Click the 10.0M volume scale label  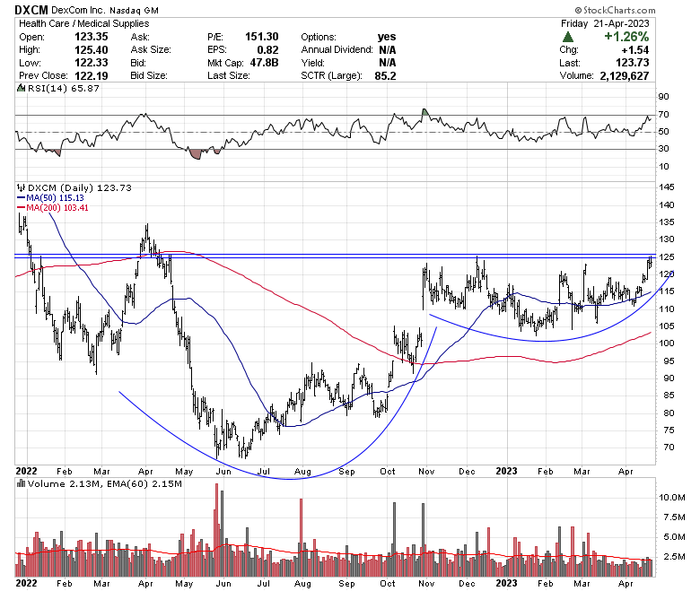click(x=672, y=498)
